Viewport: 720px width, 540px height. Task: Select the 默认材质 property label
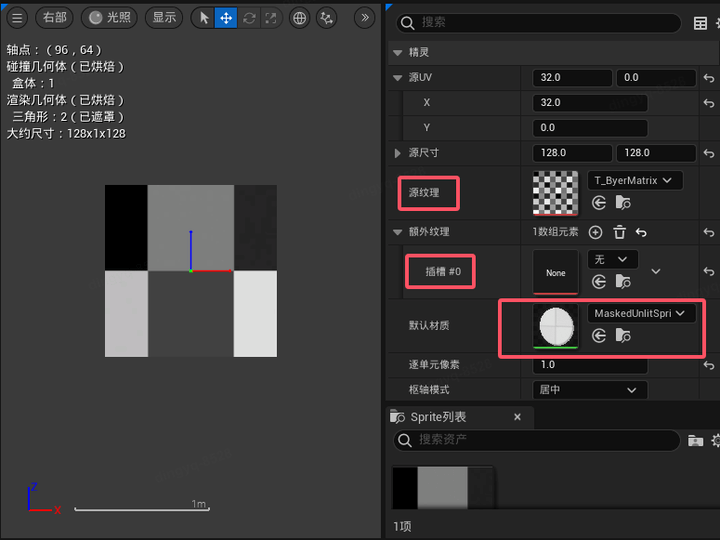[429, 326]
